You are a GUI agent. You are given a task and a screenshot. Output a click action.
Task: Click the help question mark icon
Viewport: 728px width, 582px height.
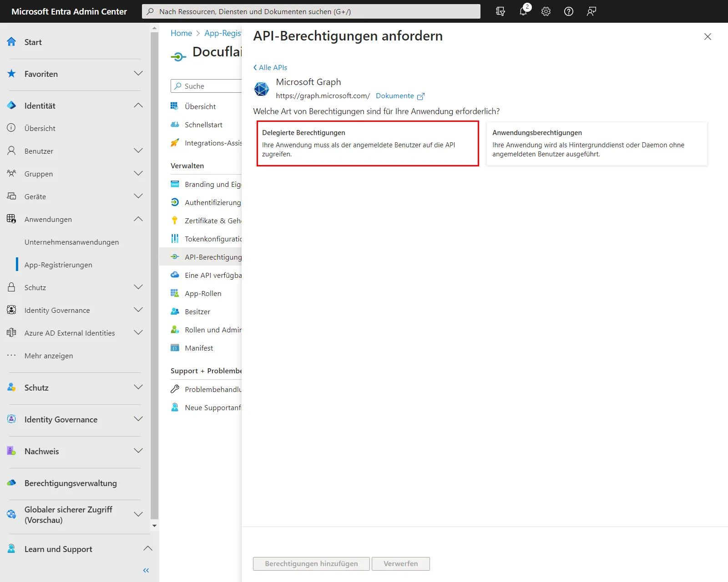pyautogui.click(x=569, y=11)
